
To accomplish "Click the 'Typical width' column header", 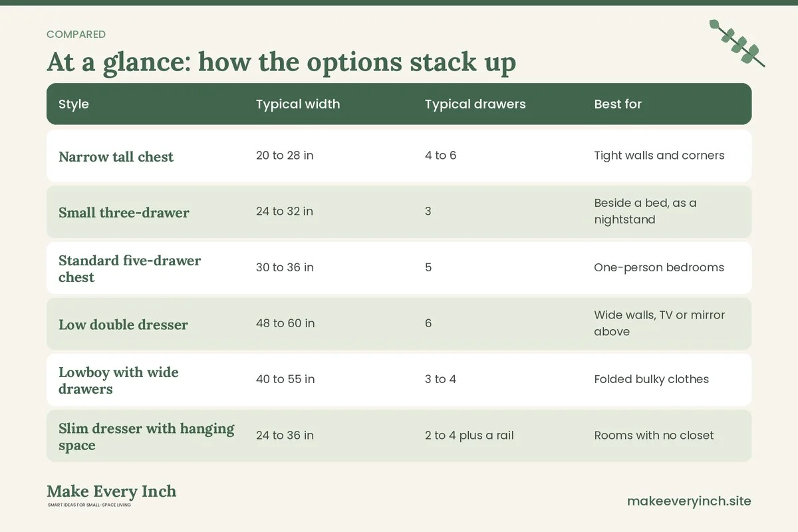I will (298, 104).
